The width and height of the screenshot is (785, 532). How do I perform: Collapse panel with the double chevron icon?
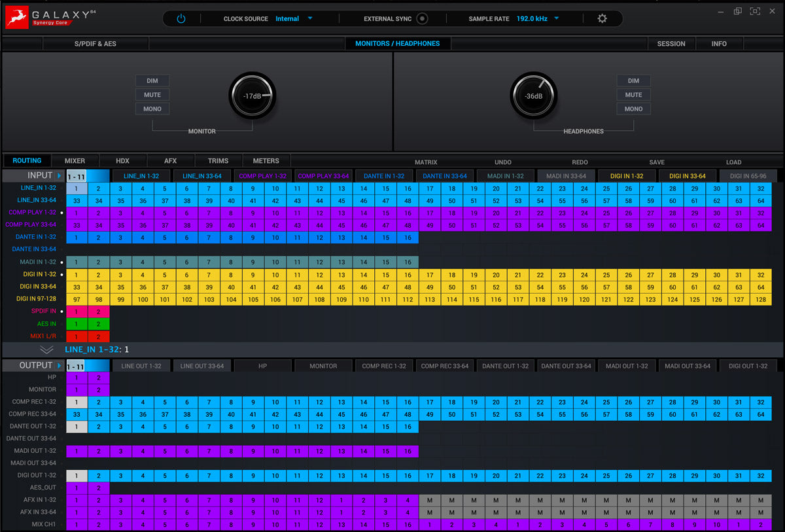(46, 350)
